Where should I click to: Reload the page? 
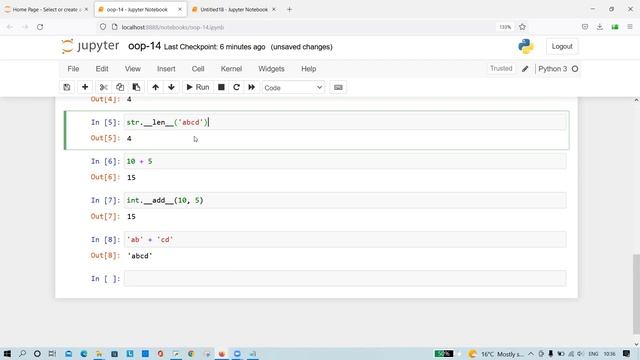[40, 27]
